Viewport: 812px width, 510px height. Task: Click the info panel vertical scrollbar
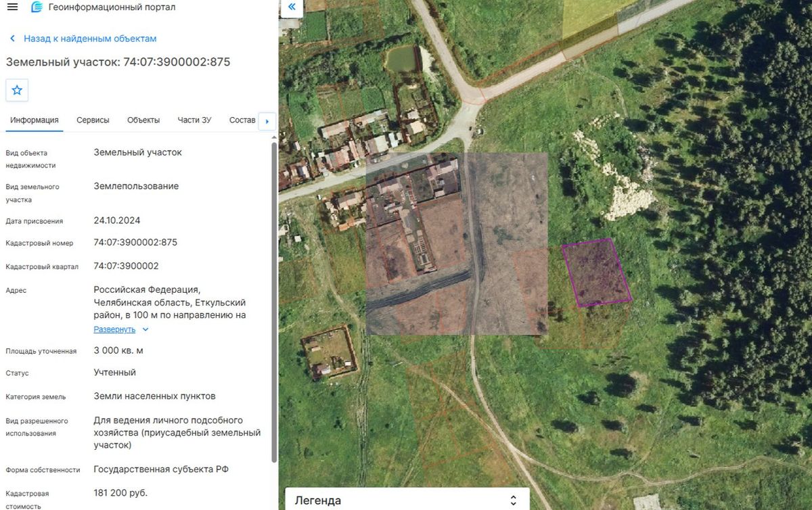coord(274,301)
